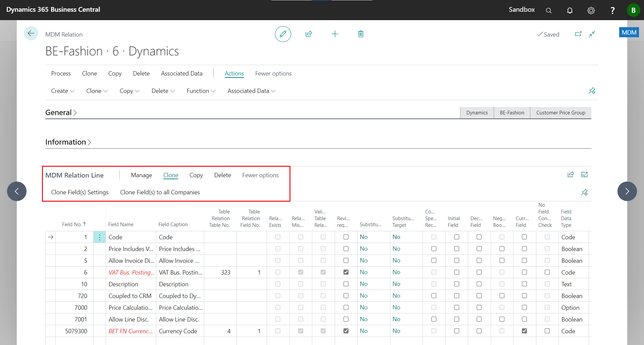Viewport: 644px width, 345px height.
Task: Open VAT Bus. Posting field name link
Action: [x=131, y=273]
